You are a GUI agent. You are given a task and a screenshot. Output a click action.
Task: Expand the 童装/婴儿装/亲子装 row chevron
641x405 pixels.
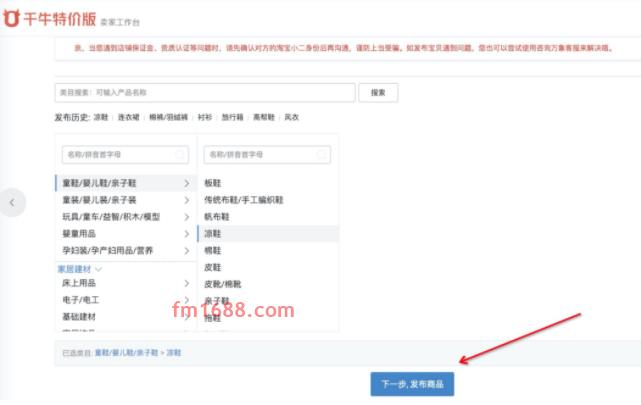coord(187,200)
